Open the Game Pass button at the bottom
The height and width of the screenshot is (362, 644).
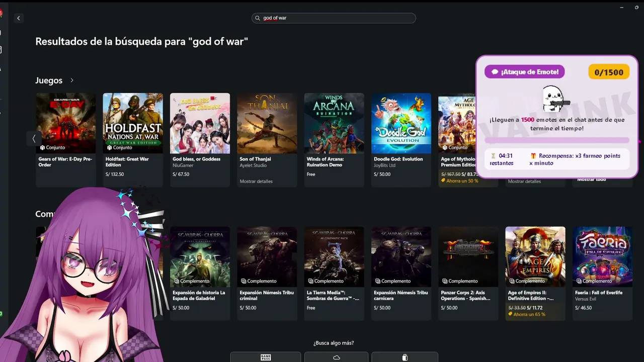[266, 357]
